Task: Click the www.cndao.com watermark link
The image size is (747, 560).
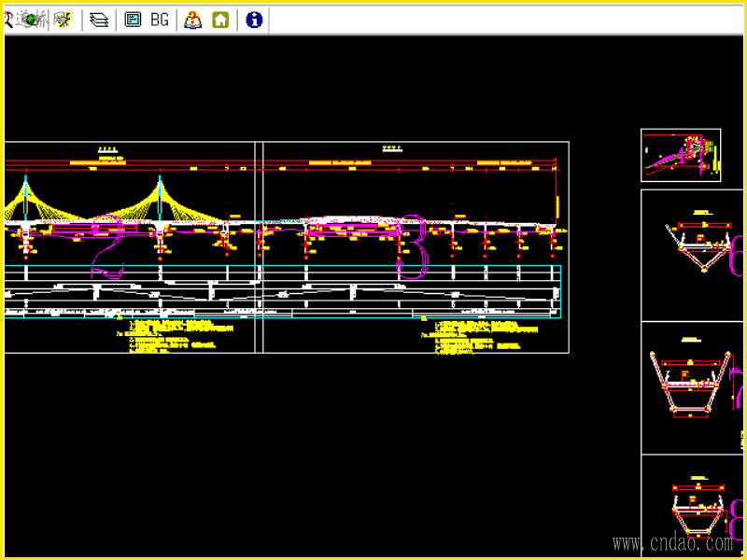Action: click(x=672, y=543)
